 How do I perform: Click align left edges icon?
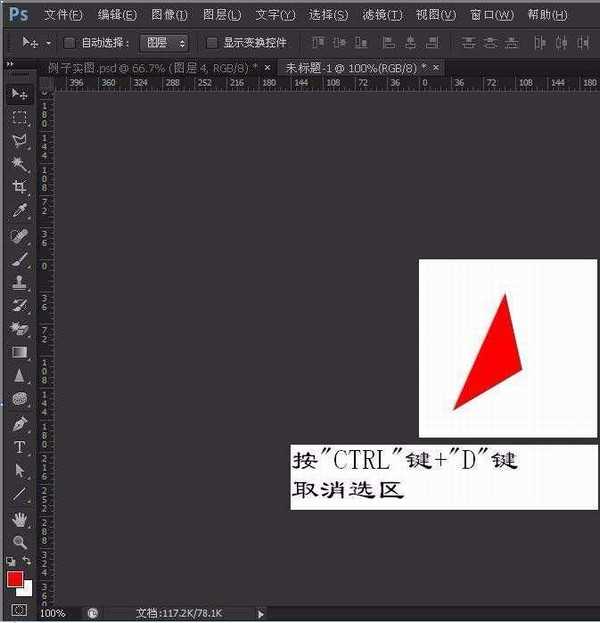(389, 42)
